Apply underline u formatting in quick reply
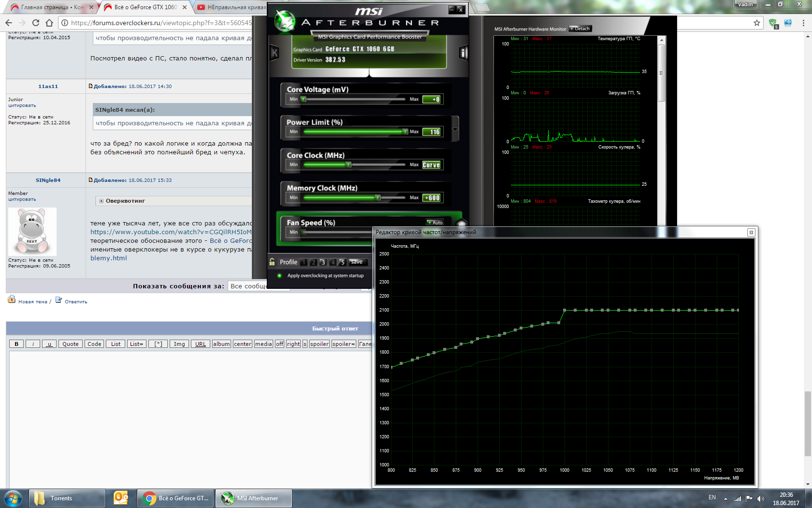Image resolution: width=812 pixels, height=508 pixels. [49, 344]
